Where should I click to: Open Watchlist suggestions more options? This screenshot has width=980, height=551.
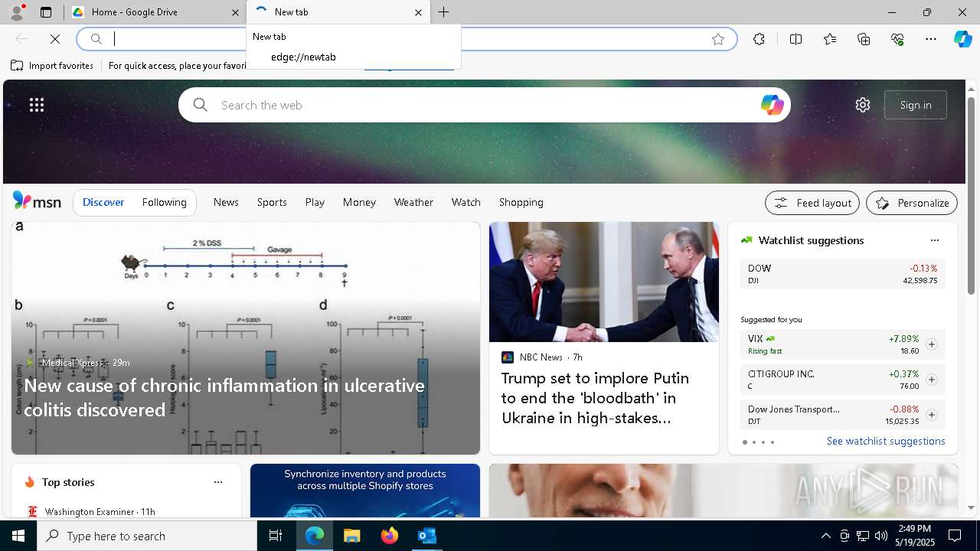(x=934, y=240)
